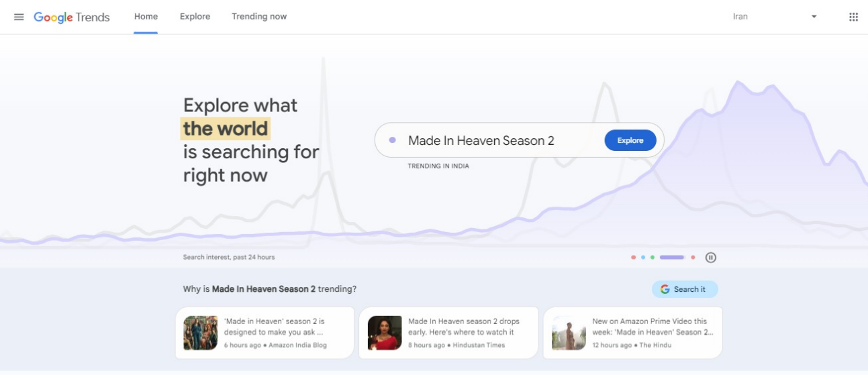The height and width of the screenshot is (375, 868).
Task: Jump to the last red carousel dot
Action: [x=693, y=258]
